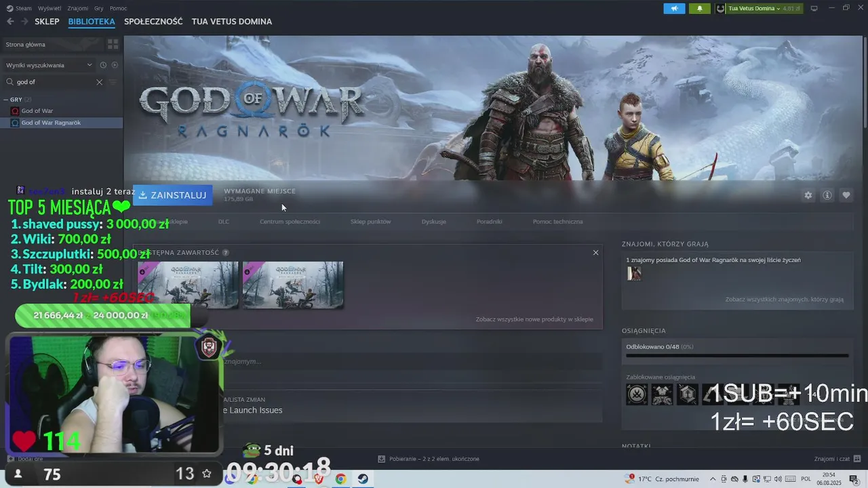Open the notifications bell

pyautogui.click(x=700, y=8)
